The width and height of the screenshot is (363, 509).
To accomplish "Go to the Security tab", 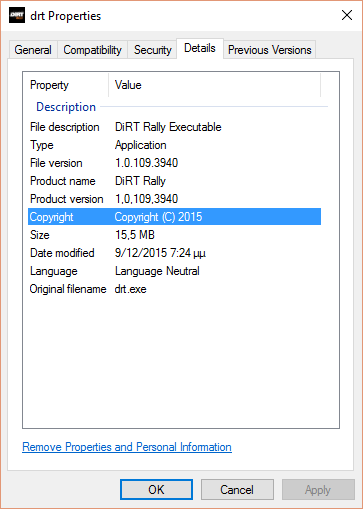I will coord(153,50).
